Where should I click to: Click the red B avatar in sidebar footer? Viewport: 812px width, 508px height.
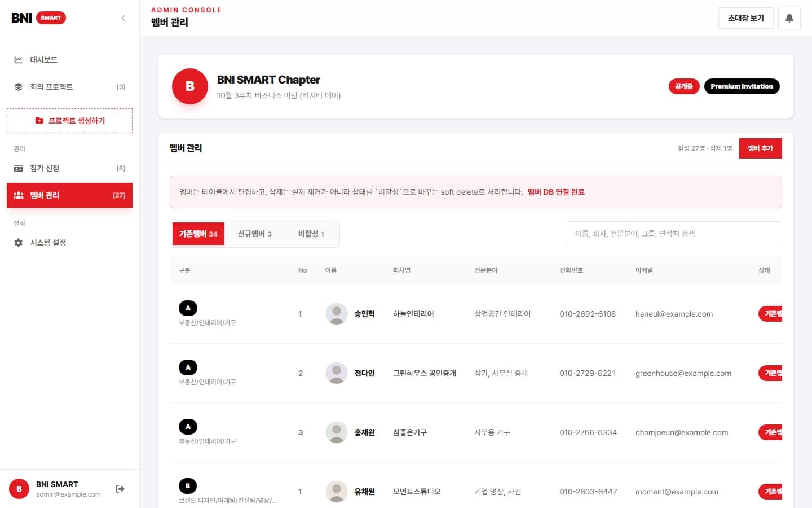(x=19, y=489)
